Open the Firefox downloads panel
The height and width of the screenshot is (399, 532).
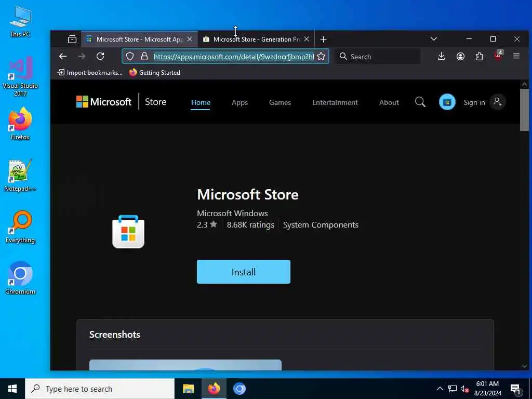[441, 56]
